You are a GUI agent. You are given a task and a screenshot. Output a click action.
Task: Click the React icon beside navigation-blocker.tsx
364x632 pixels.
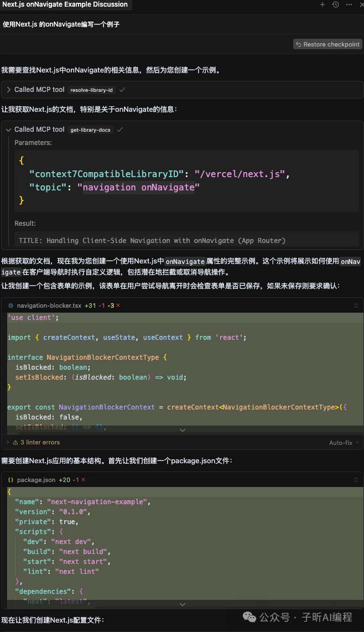tap(11, 305)
